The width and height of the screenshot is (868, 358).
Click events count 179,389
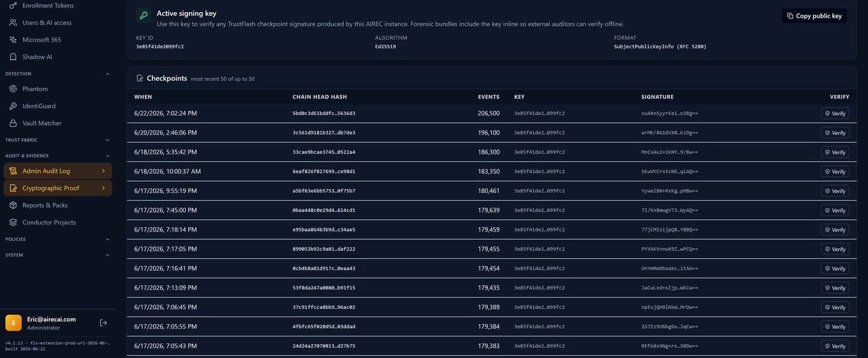click(489, 307)
